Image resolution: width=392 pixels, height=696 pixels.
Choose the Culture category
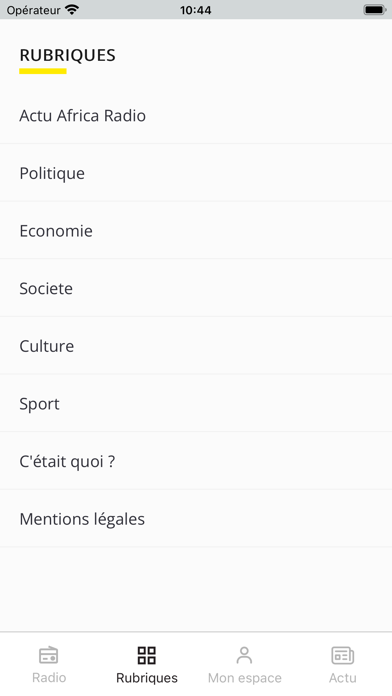[x=196, y=346]
